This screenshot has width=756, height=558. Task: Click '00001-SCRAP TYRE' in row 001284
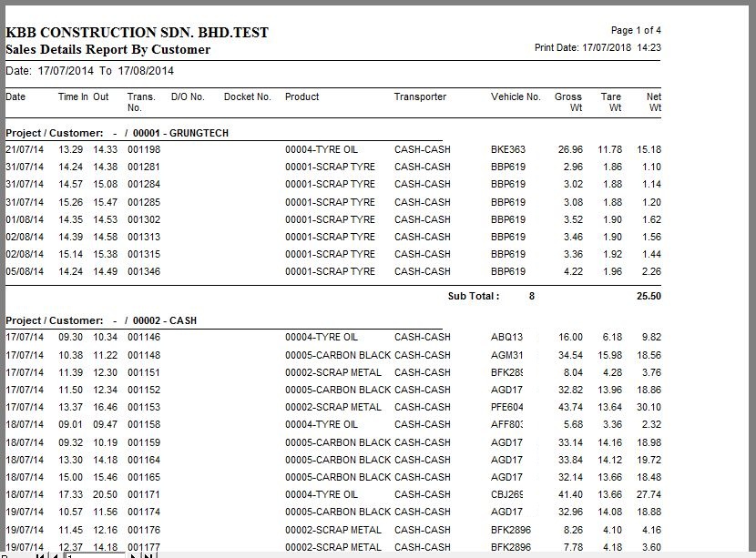[330, 185]
